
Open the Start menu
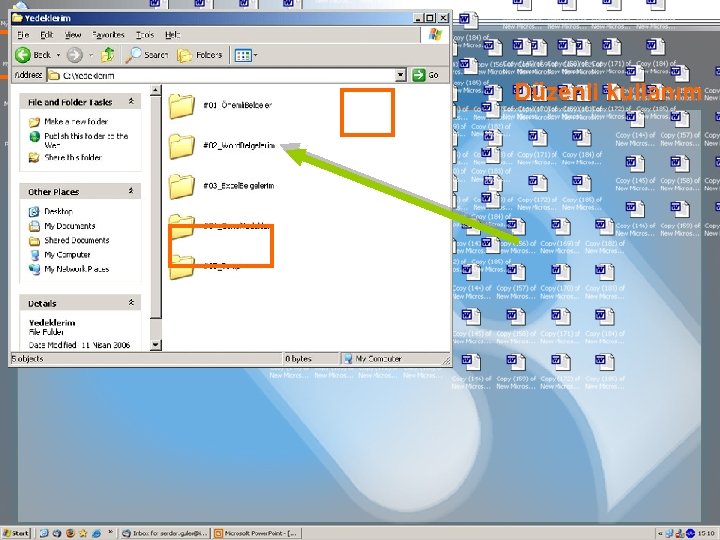[16, 533]
